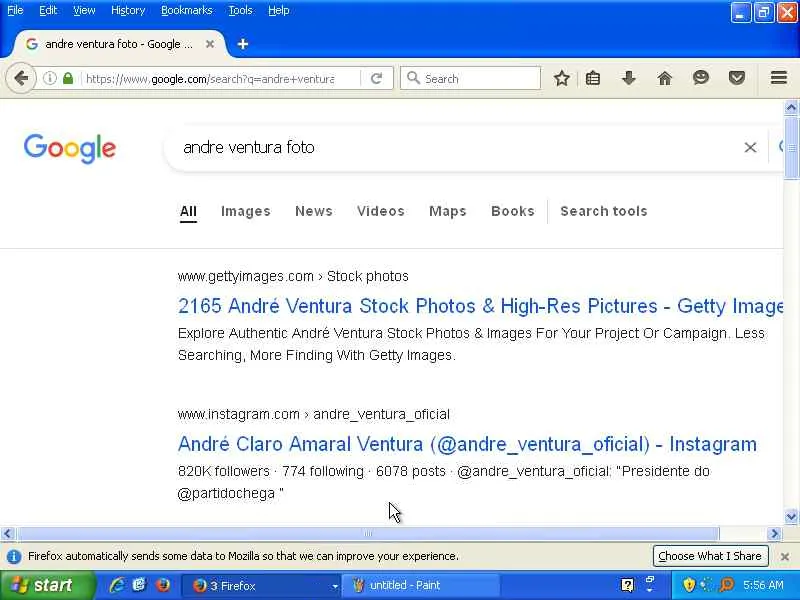Screen dimensions: 800x600
Task: Click the vertical scrollbar up arrow
Action: [791, 107]
